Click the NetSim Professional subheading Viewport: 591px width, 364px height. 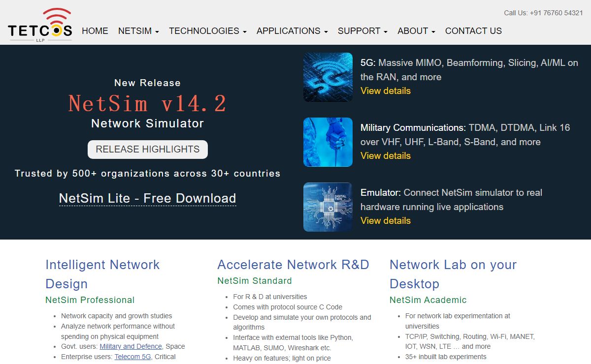click(90, 300)
